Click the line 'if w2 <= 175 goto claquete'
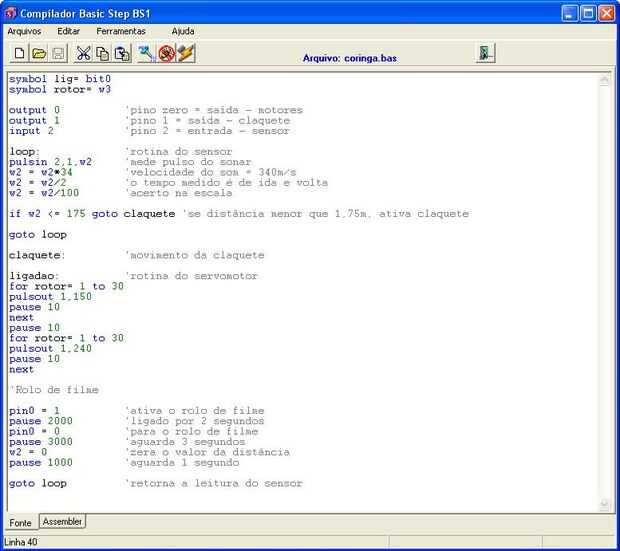 pyautogui.click(x=92, y=214)
